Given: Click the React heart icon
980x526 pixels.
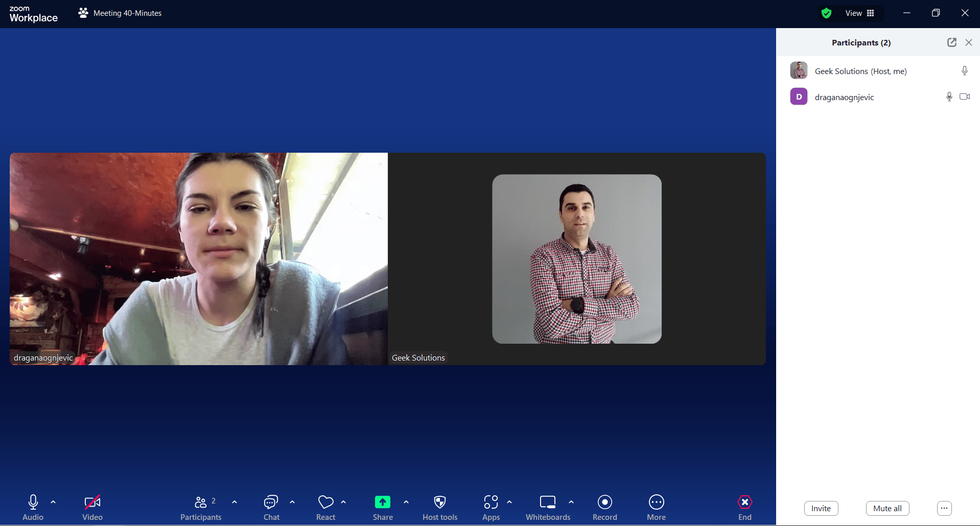Looking at the screenshot, I should point(325,503).
